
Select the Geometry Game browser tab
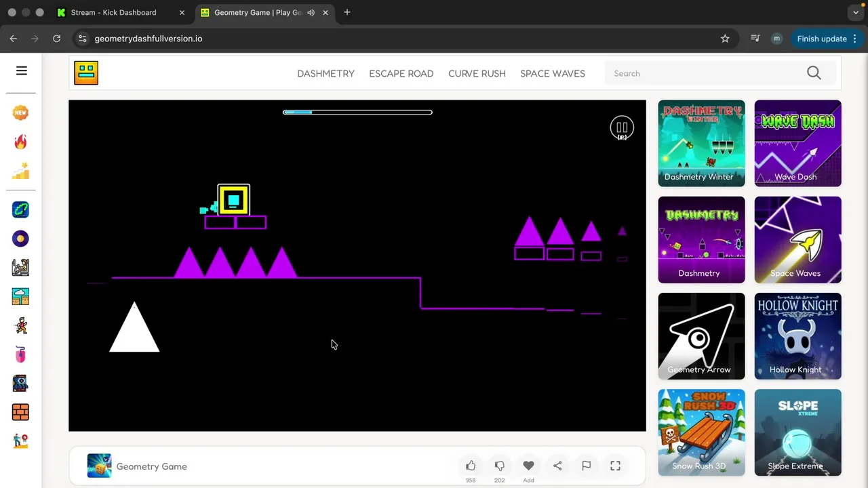pyautogui.click(x=264, y=12)
